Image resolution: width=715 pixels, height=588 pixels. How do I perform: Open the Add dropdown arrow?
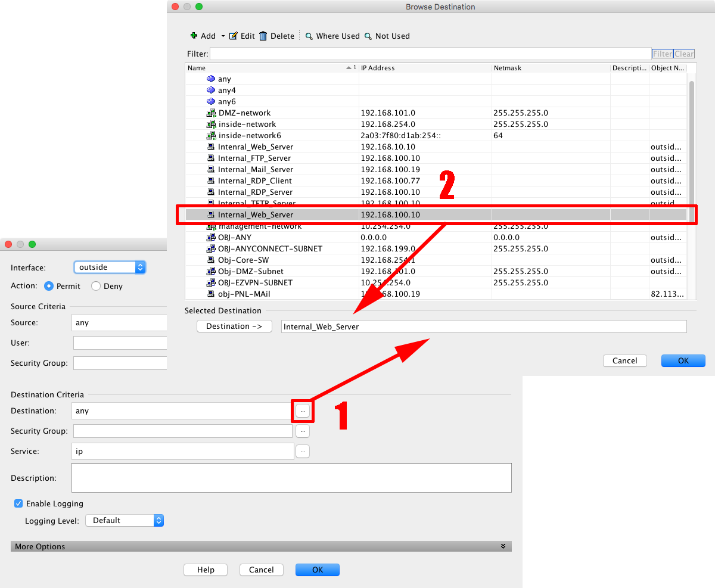pyautogui.click(x=223, y=36)
